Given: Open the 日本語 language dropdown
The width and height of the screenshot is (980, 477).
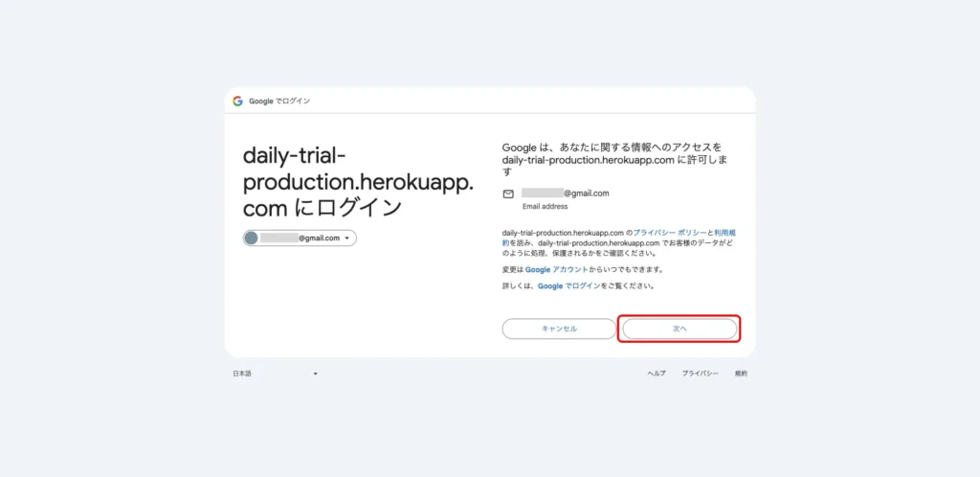Looking at the screenshot, I should [275, 374].
